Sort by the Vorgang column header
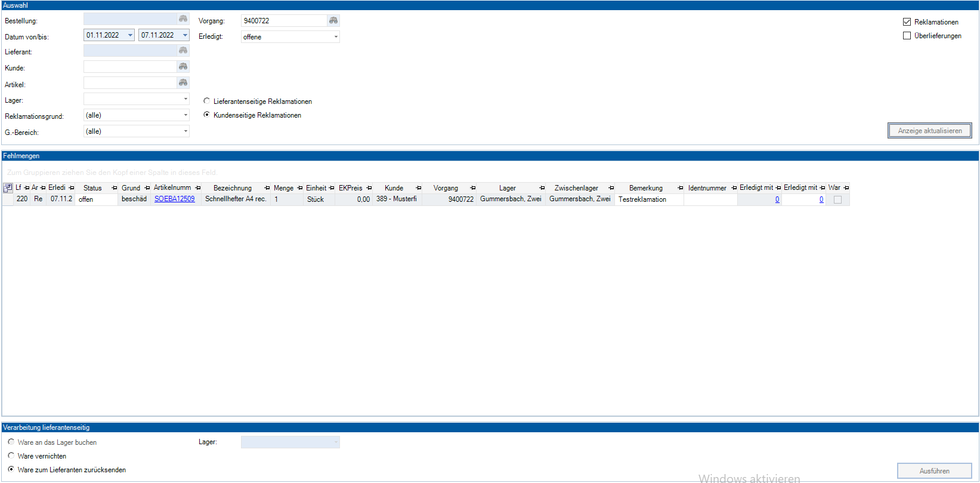This screenshot has height=483, width=980. tap(446, 188)
